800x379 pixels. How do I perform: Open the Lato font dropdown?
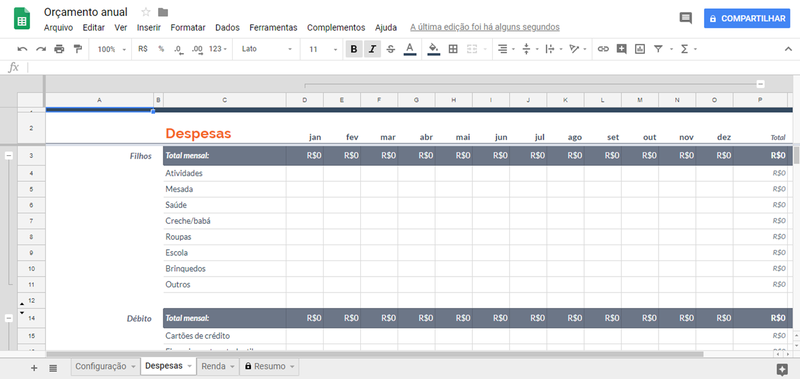(x=267, y=49)
